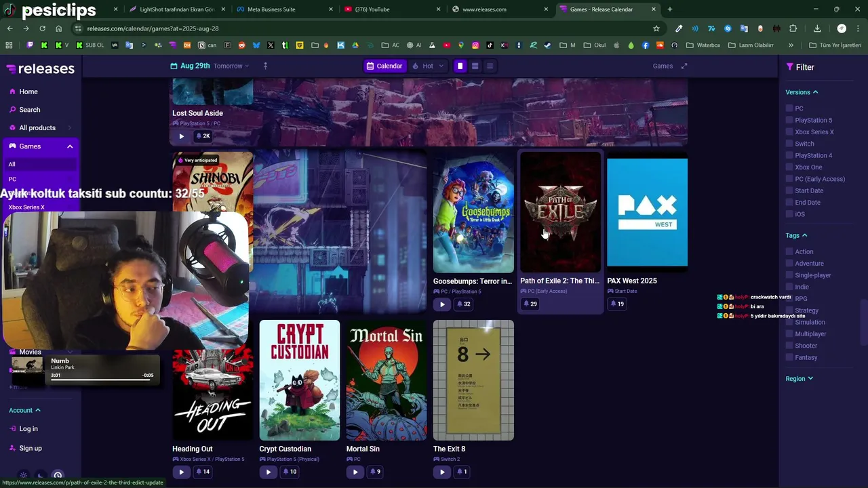Expand the All products menu
This screenshot has height=488, width=868.
click(x=40, y=127)
